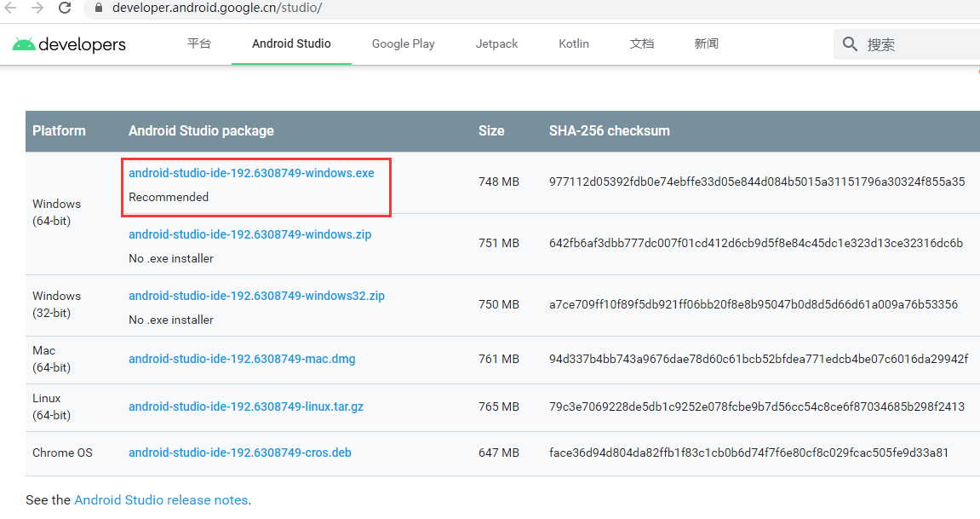Click the browser forward arrow

tap(37, 8)
